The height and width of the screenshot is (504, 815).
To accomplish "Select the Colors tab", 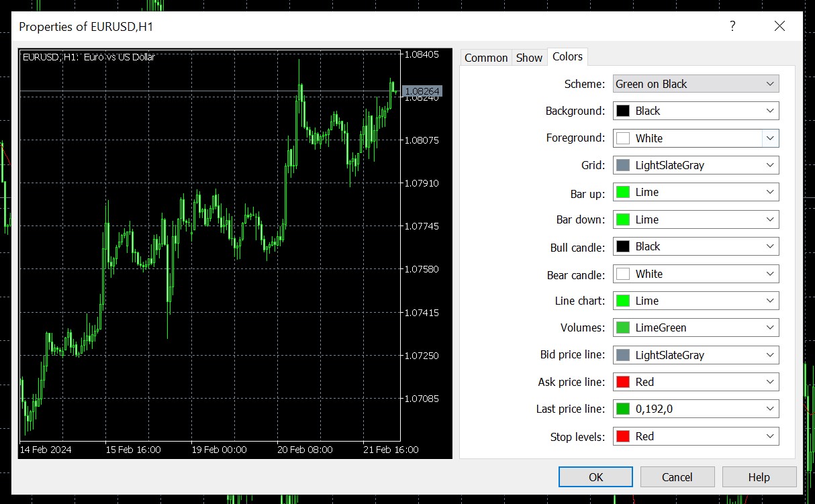I will (567, 57).
